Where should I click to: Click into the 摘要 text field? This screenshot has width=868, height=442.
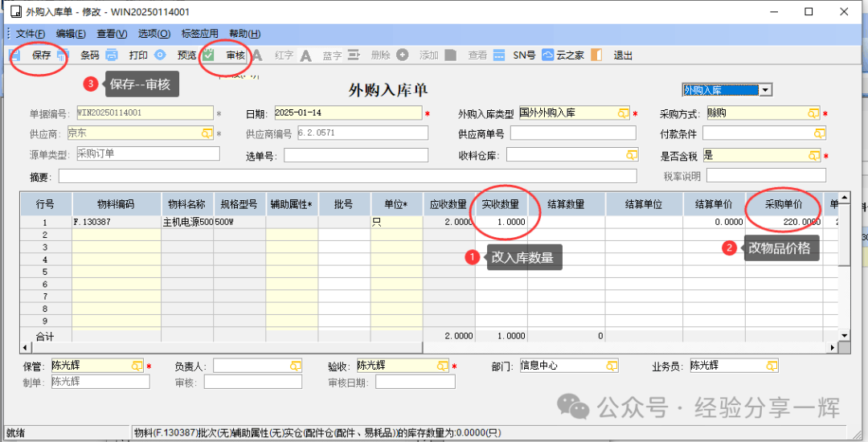(347, 176)
